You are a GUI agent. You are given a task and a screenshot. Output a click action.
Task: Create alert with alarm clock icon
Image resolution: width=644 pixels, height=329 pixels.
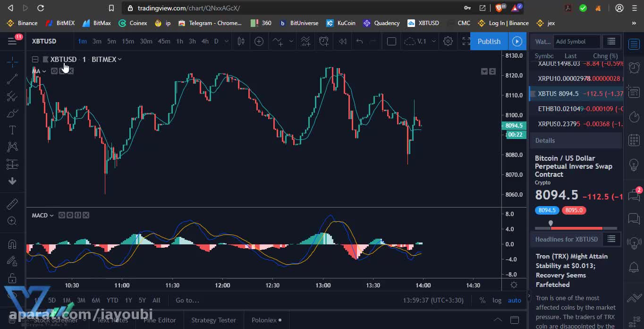(324, 41)
